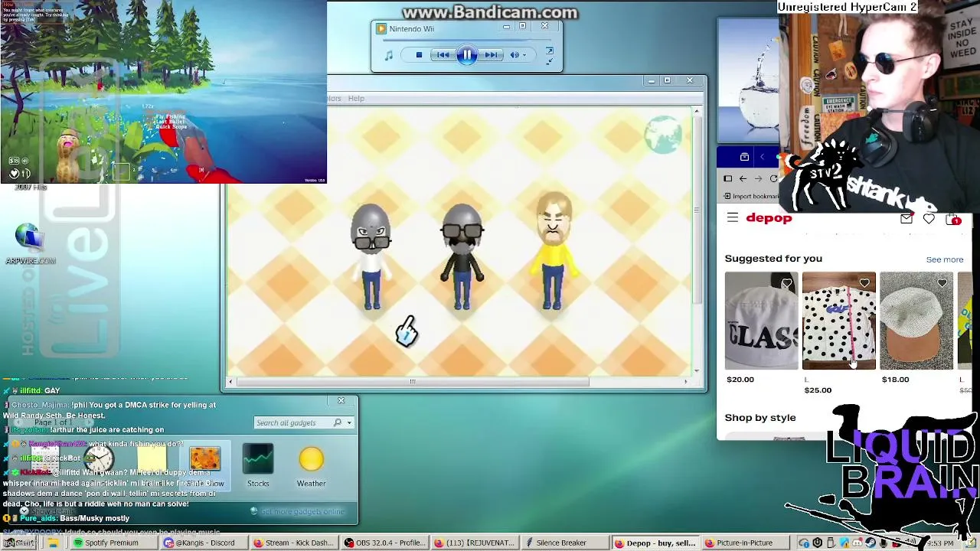
Task: Close the gadget gallery panel
Action: (x=341, y=400)
